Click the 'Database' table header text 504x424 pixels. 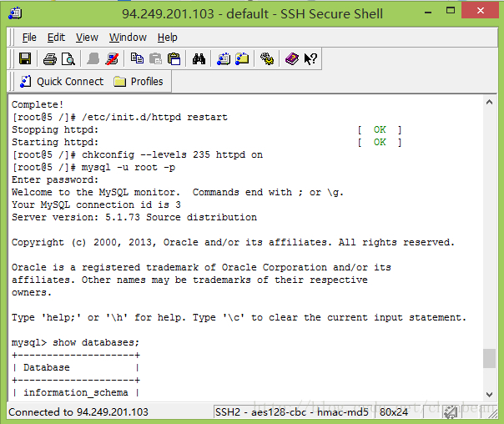pyautogui.click(x=46, y=368)
